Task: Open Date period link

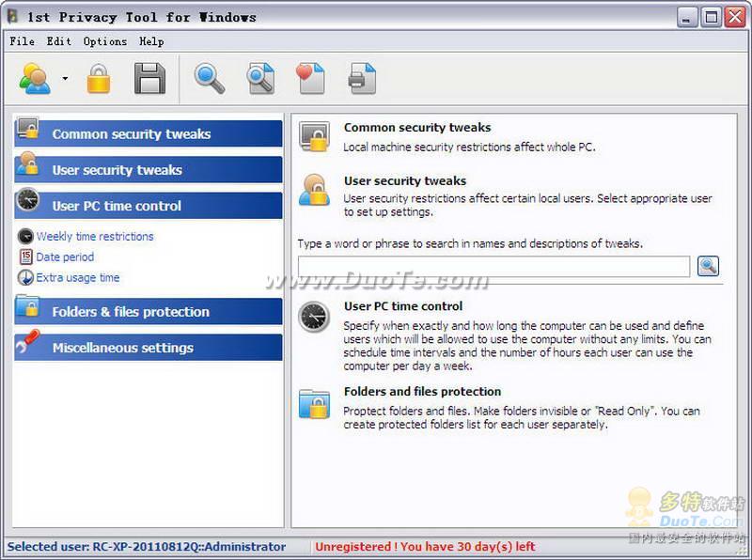Action: [65, 257]
